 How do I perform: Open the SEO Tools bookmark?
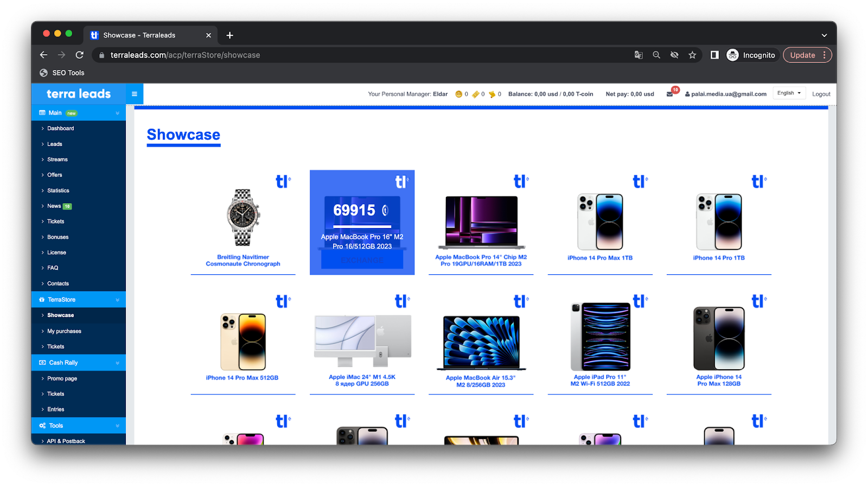[62, 73]
